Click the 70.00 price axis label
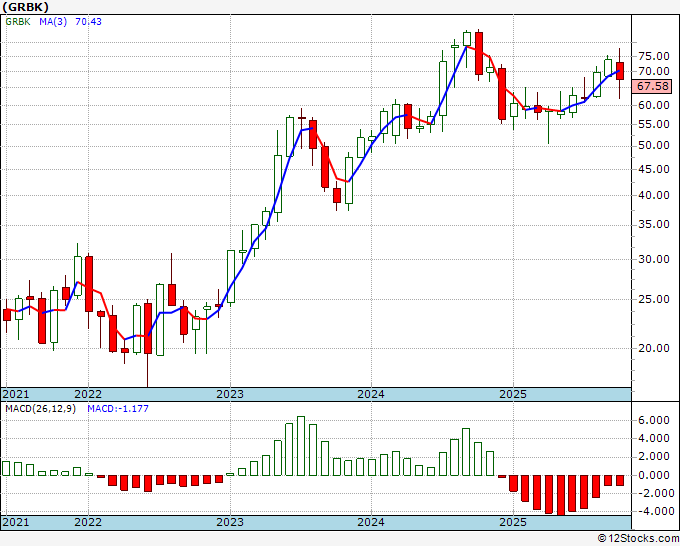 coord(654,71)
